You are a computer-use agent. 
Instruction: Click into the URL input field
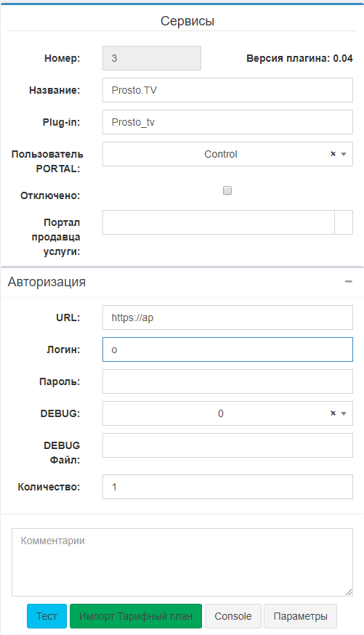[227, 317]
